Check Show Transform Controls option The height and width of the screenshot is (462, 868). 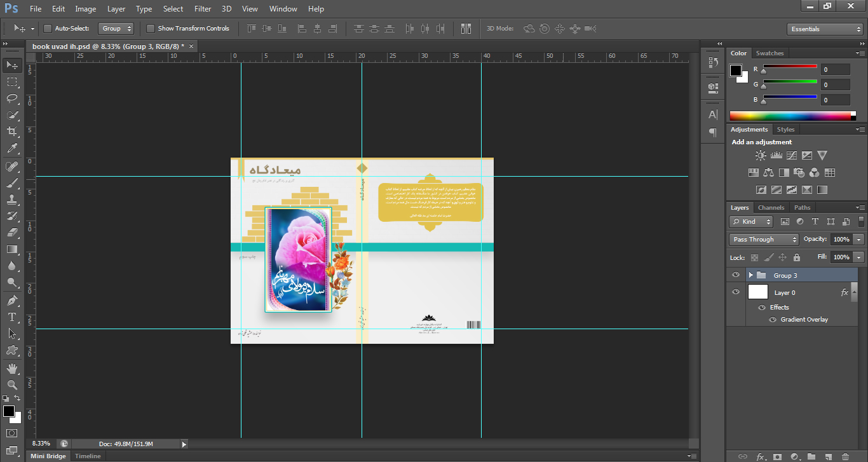pyautogui.click(x=151, y=29)
